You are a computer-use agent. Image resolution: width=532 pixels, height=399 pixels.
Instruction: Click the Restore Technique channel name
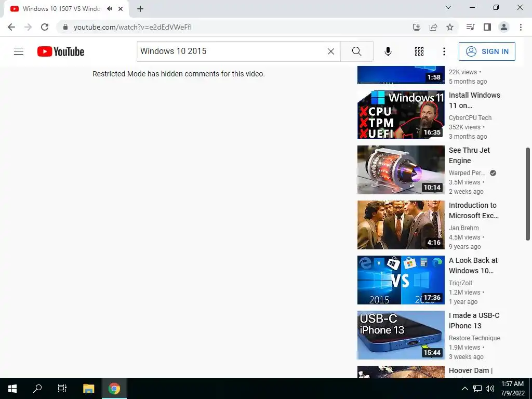[474, 338]
